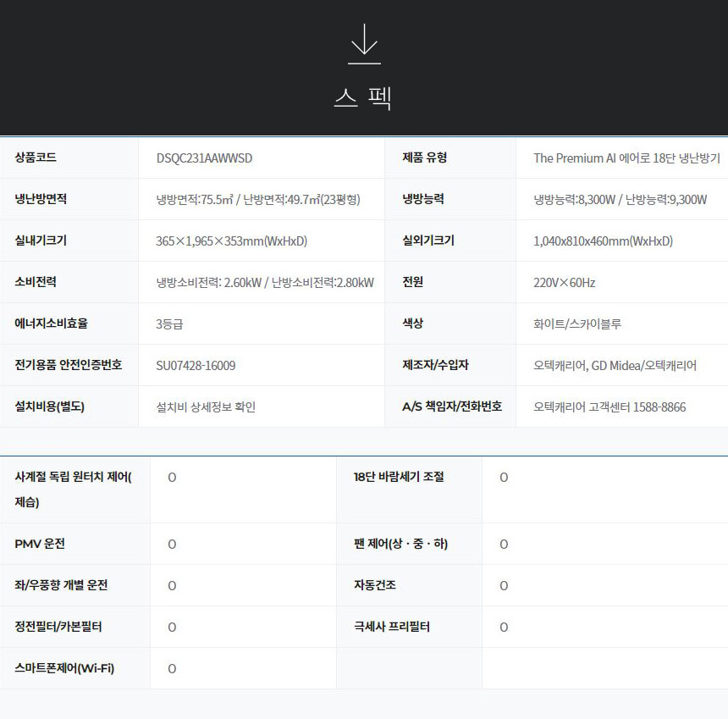
Task: Click the 상품코드 row label
Action: [x=36, y=158]
